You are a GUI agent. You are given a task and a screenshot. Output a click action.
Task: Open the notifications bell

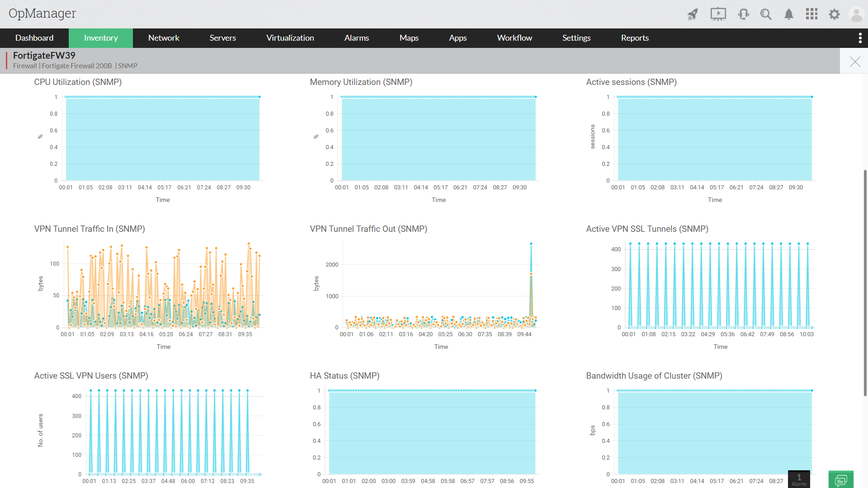(789, 14)
